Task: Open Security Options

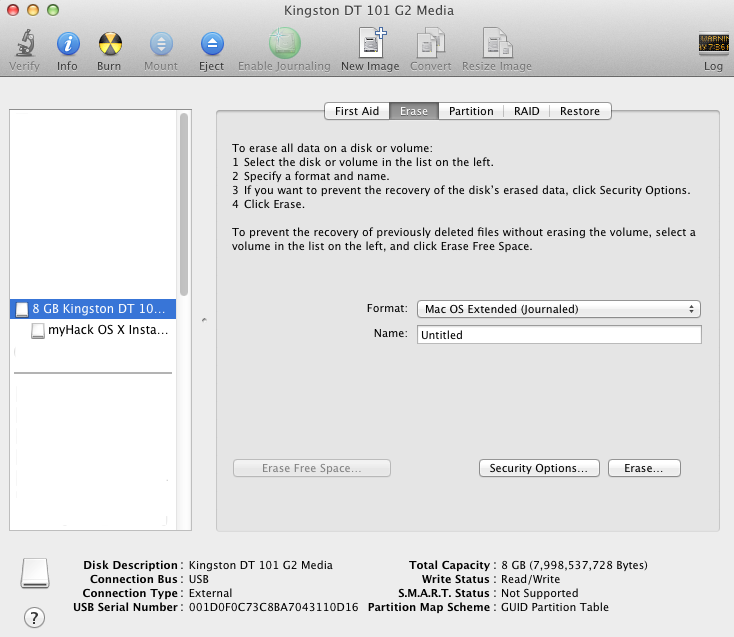Action: click(x=539, y=468)
